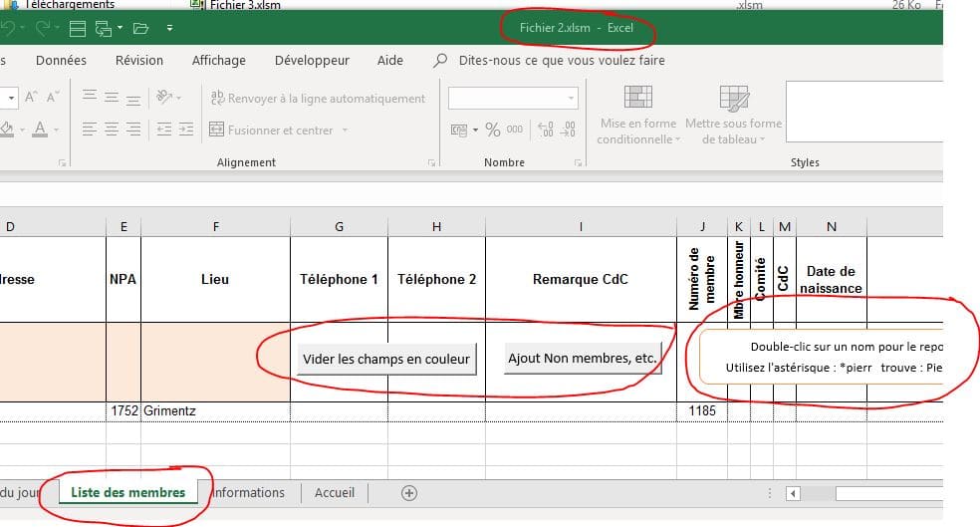Click the Open folder icon in quick access toolbar
The height and width of the screenshot is (527, 980).
[x=139, y=28]
